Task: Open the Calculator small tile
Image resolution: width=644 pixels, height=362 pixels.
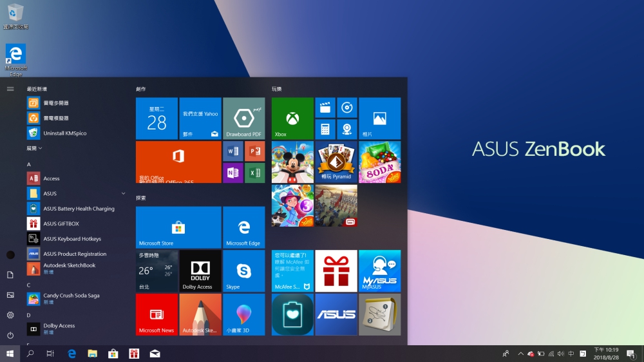Action: point(325,129)
